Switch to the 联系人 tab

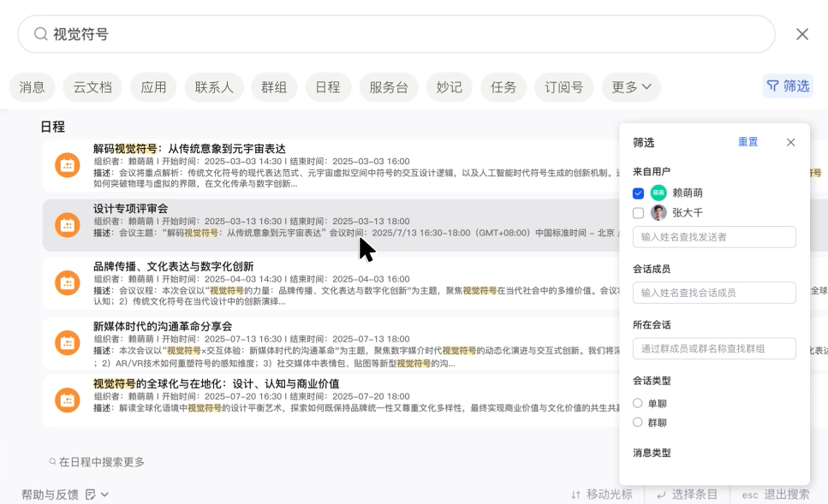click(x=214, y=87)
